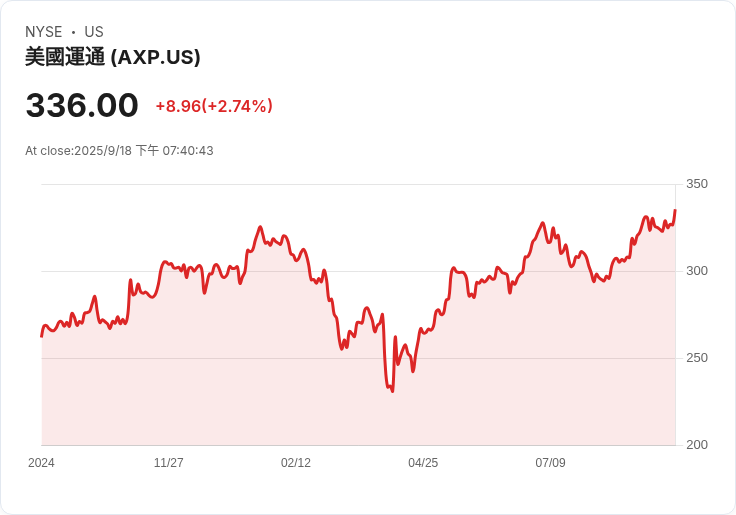Click the US market label
The height and width of the screenshot is (515, 736).
pyautogui.click(x=94, y=32)
